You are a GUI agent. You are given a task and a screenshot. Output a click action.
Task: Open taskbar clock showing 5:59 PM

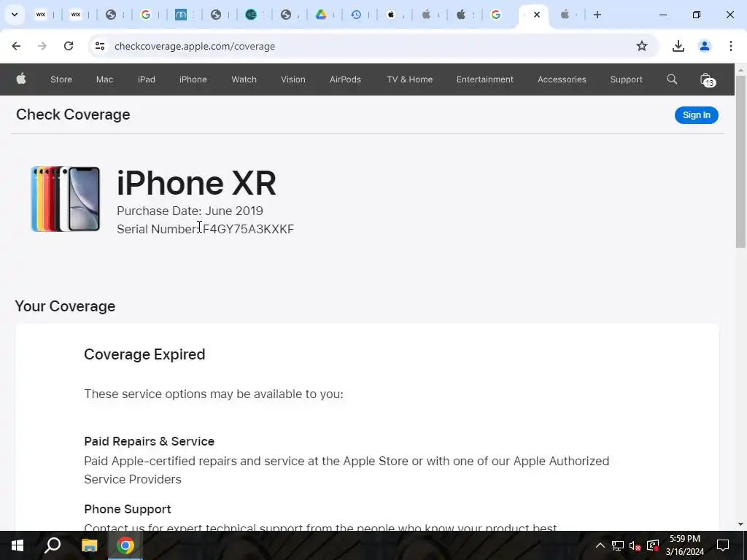click(x=684, y=545)
